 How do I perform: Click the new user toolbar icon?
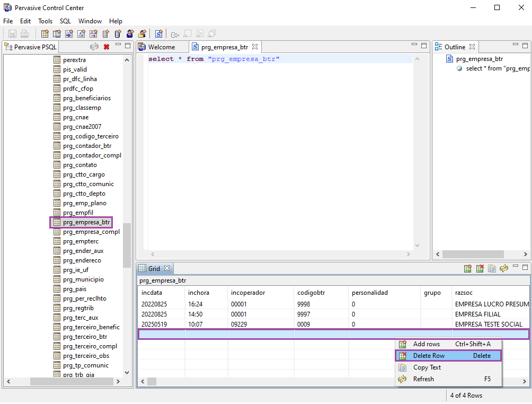point(130,34)
